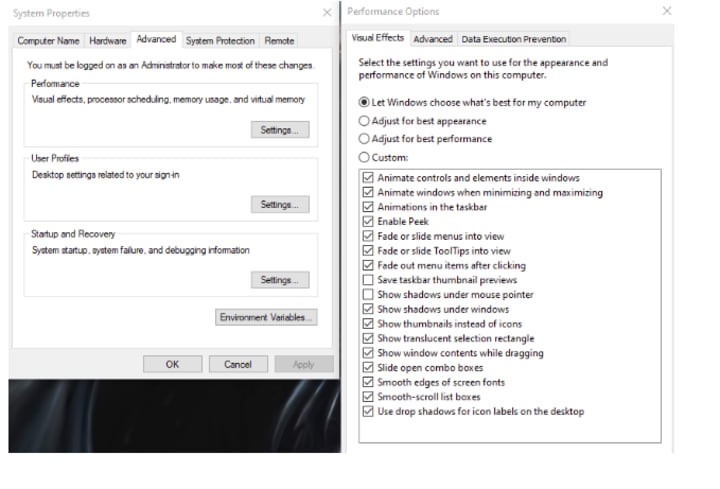Open Advanced tab in Performance Options
The image size is (720, 489).
pyautogui.click(x=433, y=39)
